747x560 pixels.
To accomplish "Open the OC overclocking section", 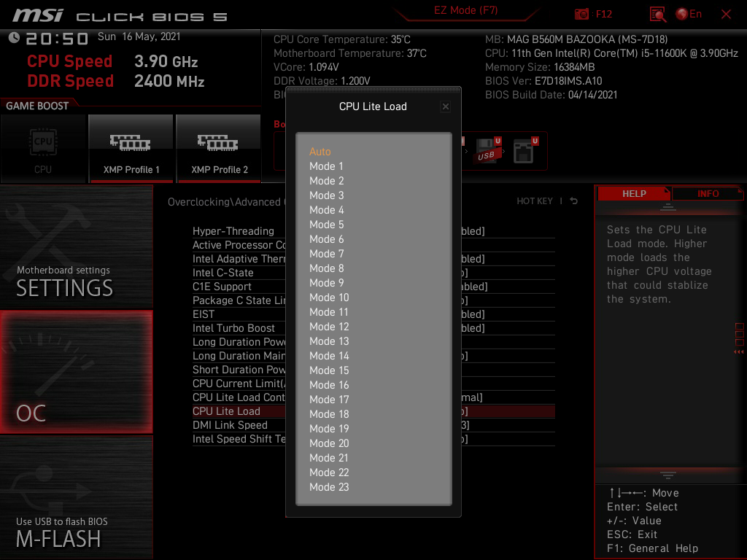I will (x=76, y=372).
